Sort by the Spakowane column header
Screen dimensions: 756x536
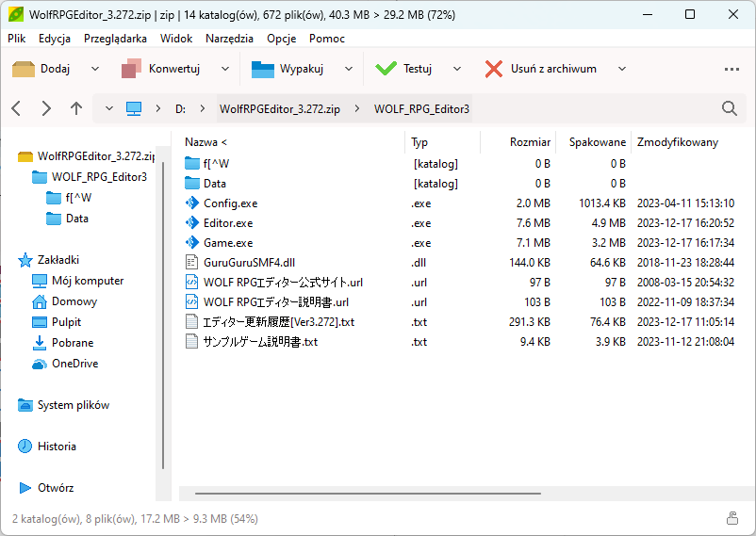(x=594, y=142)
